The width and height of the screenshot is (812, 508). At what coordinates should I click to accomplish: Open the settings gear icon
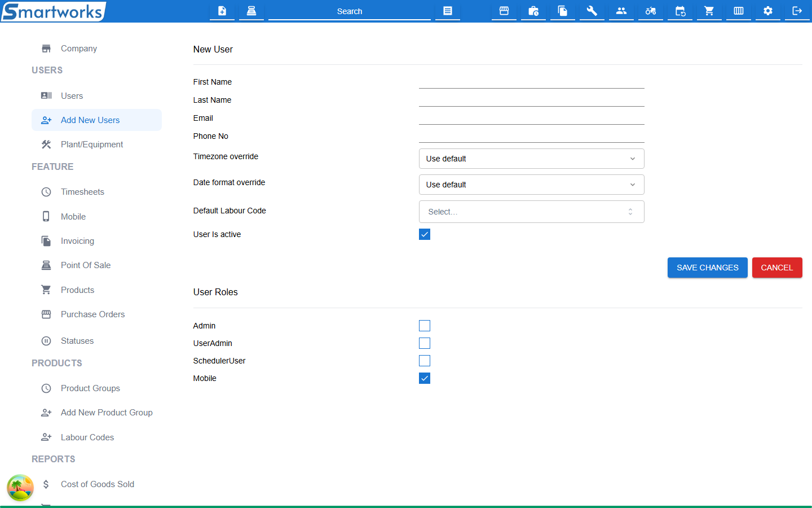768,11
